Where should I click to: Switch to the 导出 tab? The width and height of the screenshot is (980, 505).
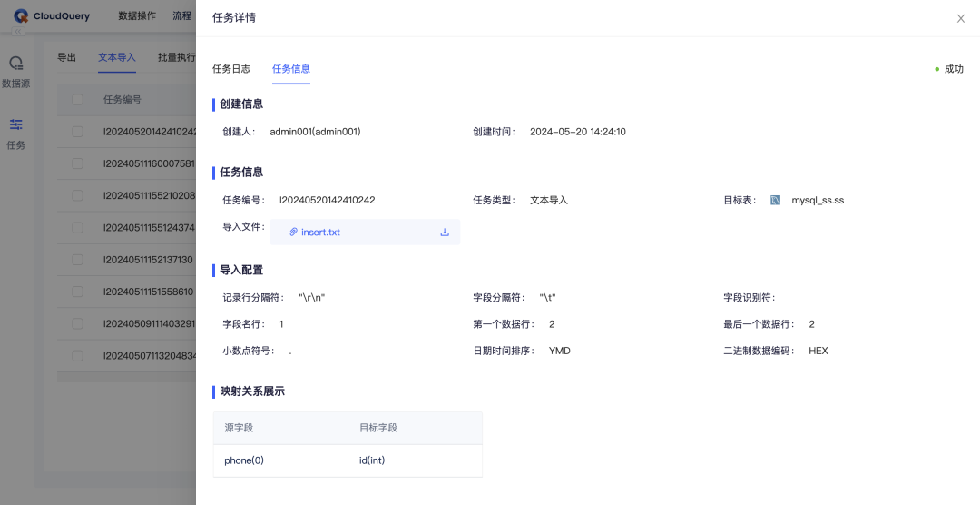pos(66,57)
